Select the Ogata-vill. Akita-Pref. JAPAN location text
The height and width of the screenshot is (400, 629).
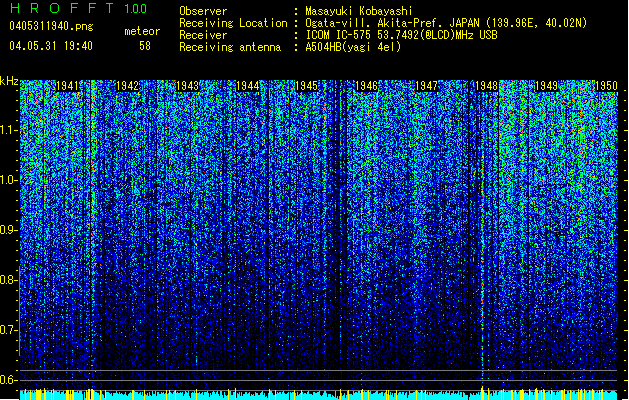point(446,23)
